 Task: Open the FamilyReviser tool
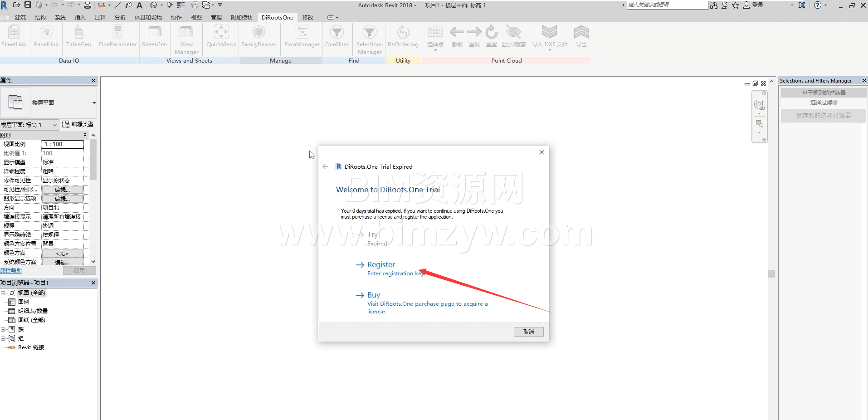258,36
